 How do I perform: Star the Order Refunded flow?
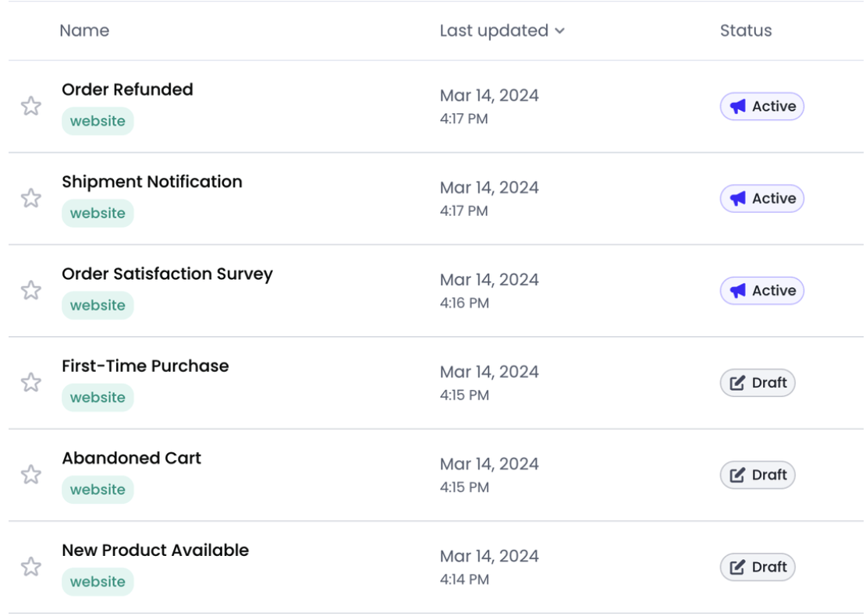(31, 106)
